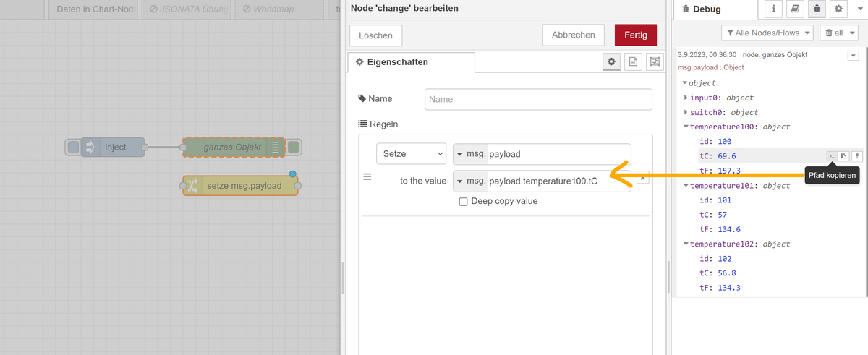Viewport: 868px width, 355px height.
Task: Open the Alle Nodes/Flows filter dropdown
Action: click(x=767, y=33)
